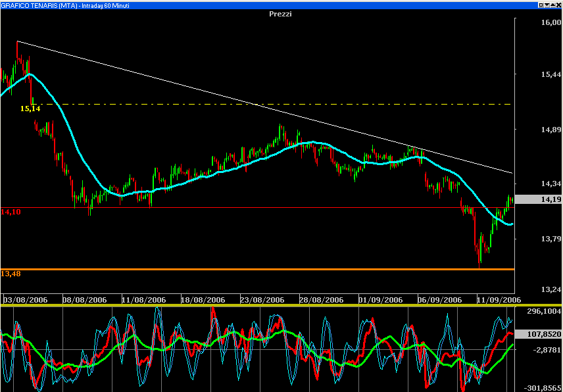
Task: Click the 28/08/2006 date label
Action: click(x=322, y=300)
